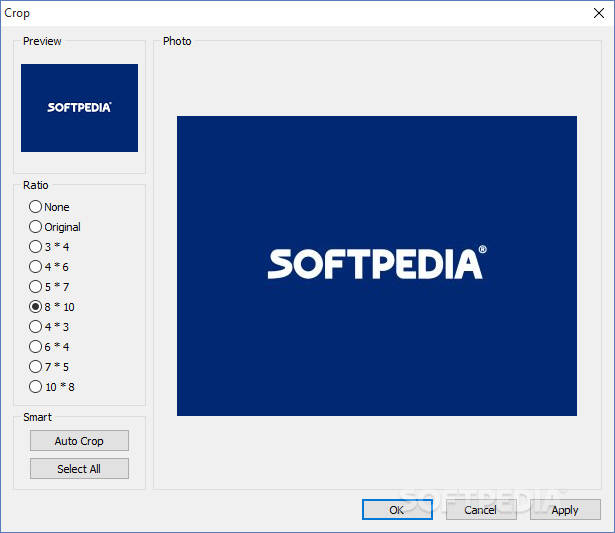Choose the Original ratio radio button
615x533 pixels.
coord(55,227)
